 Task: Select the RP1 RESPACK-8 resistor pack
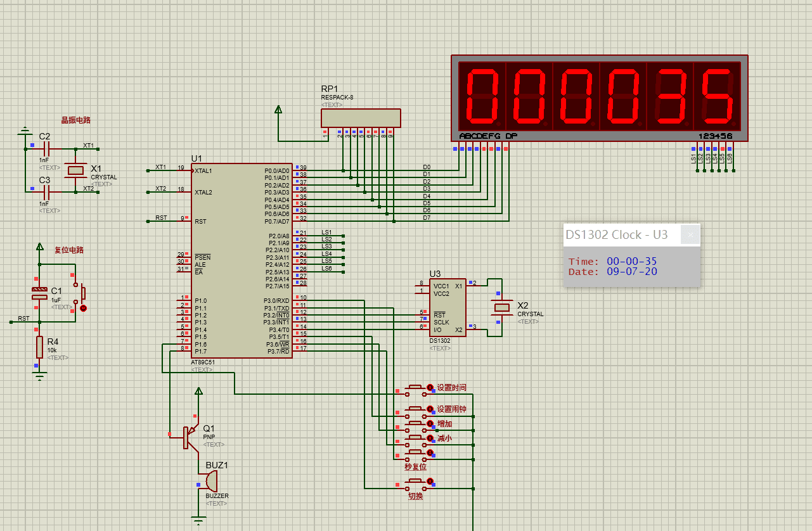pos(361,118)
